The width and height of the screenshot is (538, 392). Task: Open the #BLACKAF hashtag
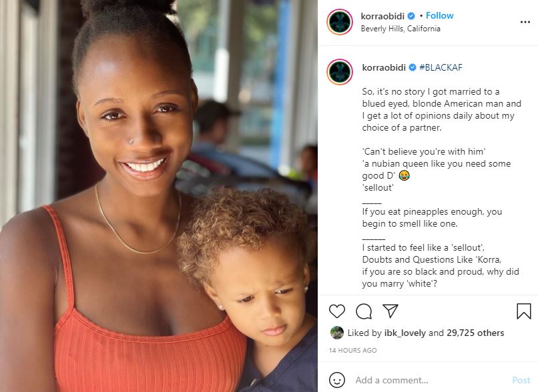pos(441,67)
